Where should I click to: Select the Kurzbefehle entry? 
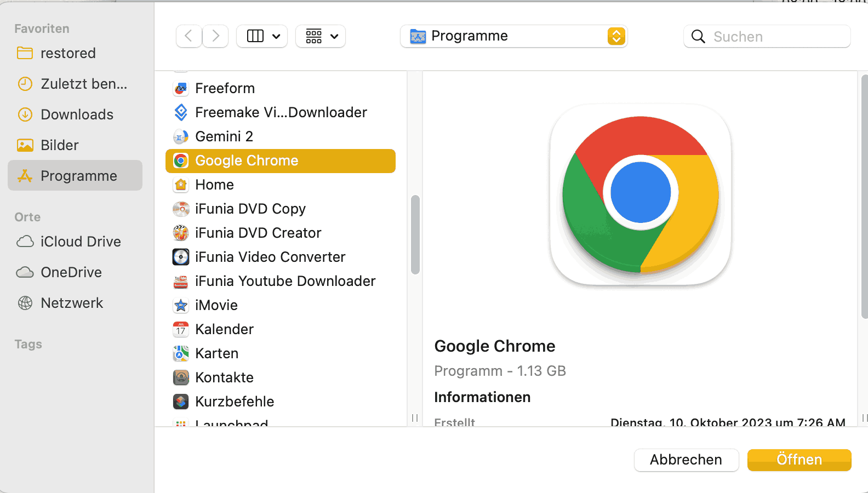(x=281, y=402)
